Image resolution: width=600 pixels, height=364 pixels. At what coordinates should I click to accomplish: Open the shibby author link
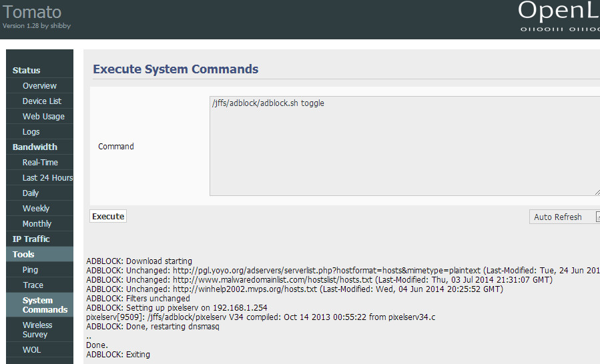tap(59, 26)
